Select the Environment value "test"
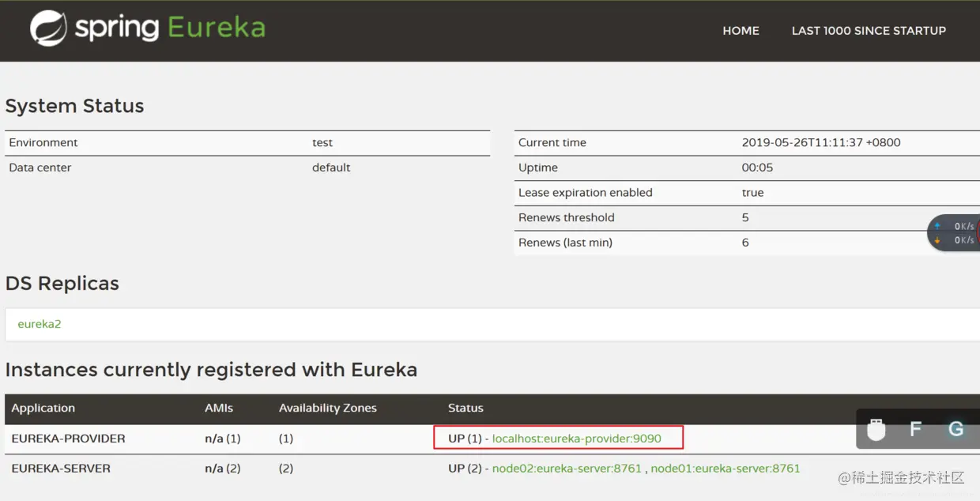The width and height of the screenshot is (980, 501). (x=322, y=143)
